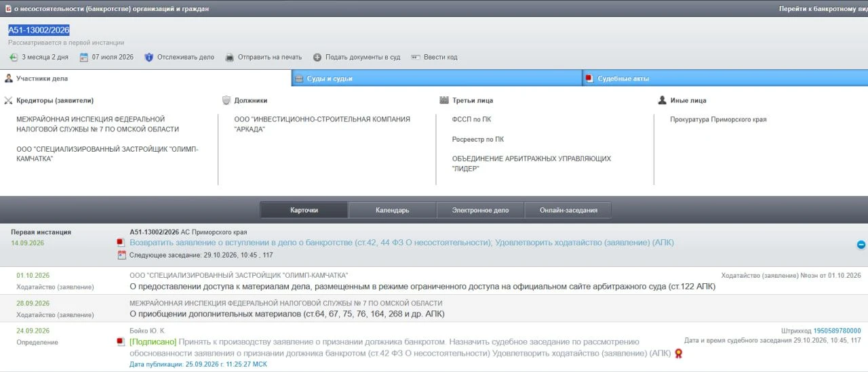Click О приобщении дополнительных материалов text

click(x=287, y=314)
